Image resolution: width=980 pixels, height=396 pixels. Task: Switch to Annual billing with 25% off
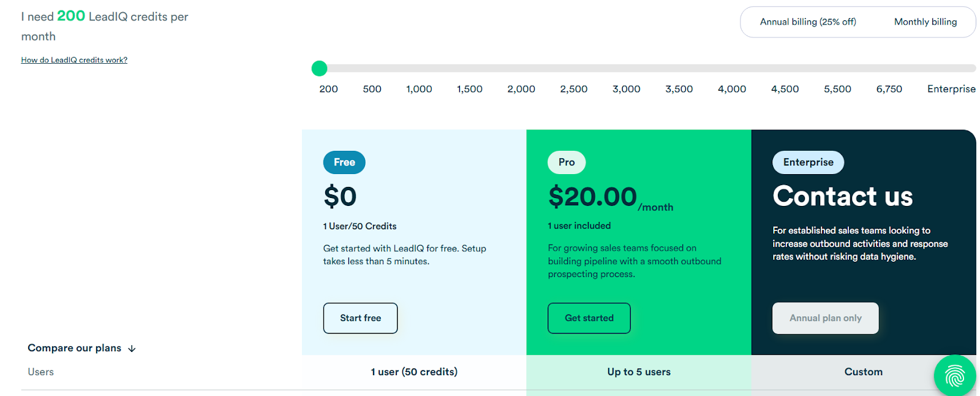tap(809, 21)
